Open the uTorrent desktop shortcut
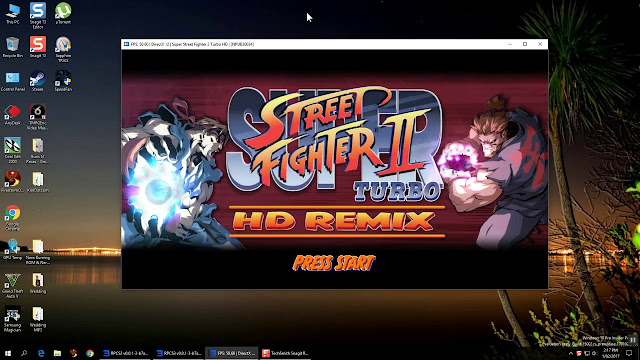The width and height of the screenshot is (640, 360). point(63,13)
